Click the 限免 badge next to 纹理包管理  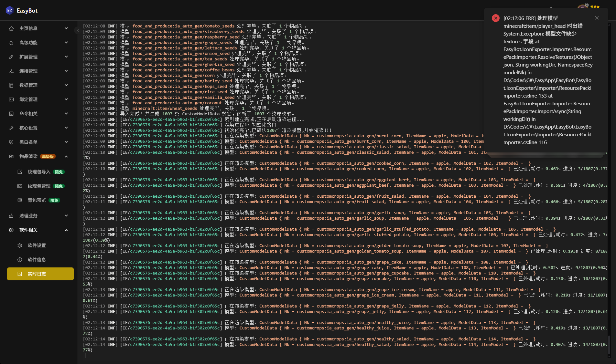tap(59, 186)
